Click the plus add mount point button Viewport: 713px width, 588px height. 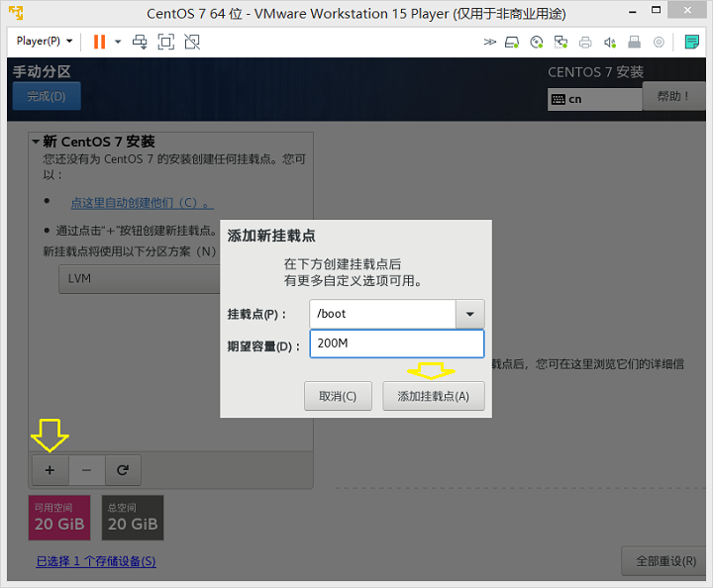51,470
